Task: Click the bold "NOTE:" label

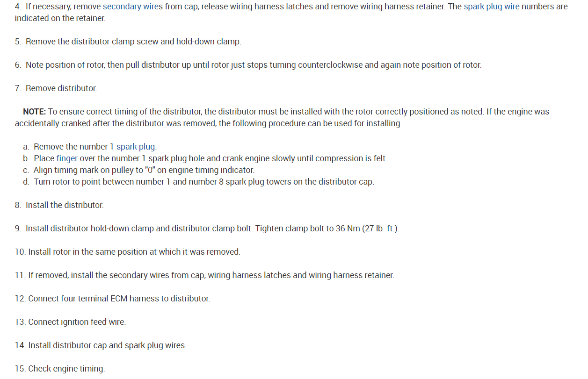Action: click(34, 112)
